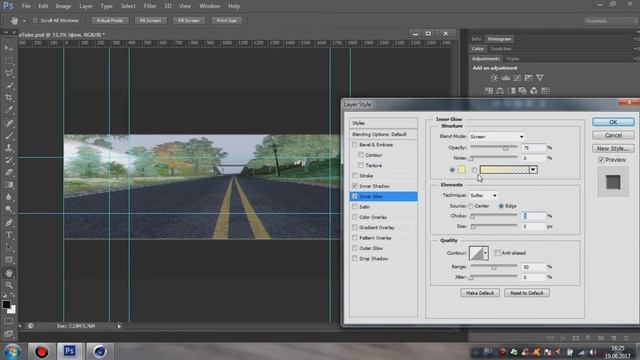The height and width of the screenshot is (360, 640).
Task: Enable the Drop Shadow style
Action: pos(355,258)
